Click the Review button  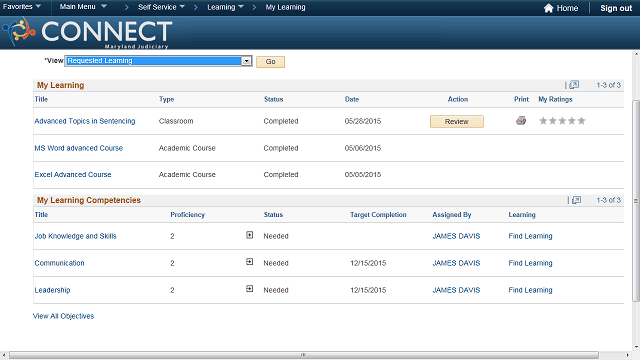coord(457,121)
